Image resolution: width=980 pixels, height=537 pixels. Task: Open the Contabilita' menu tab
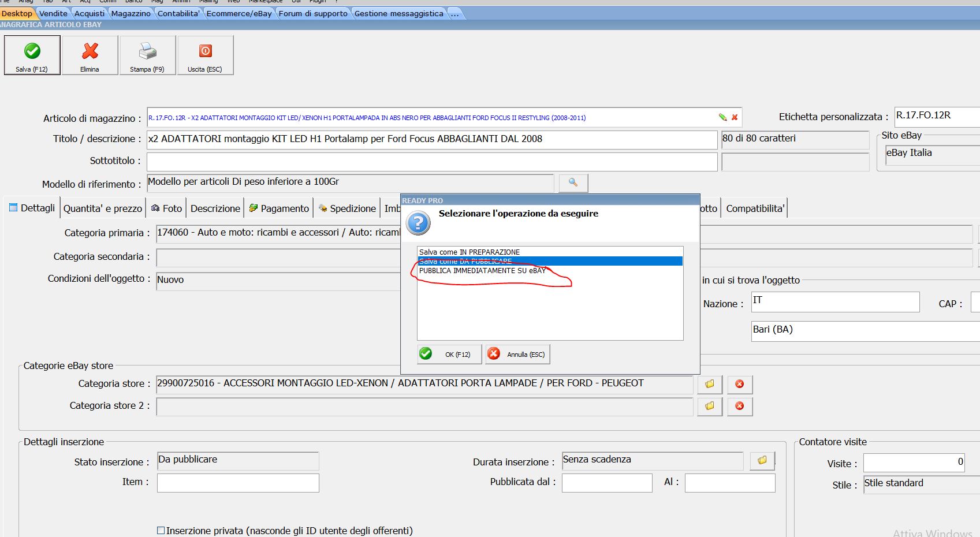[x=178, y=13]
